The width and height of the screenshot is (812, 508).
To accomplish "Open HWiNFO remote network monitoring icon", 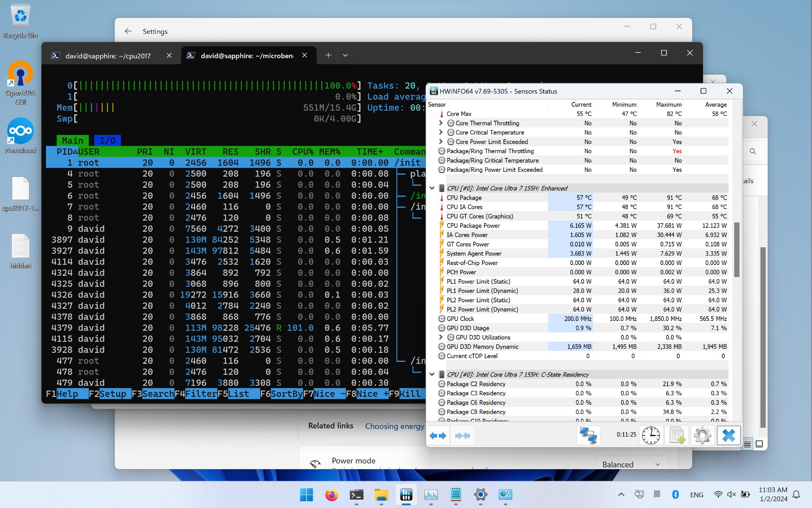I will coord(588,436).
